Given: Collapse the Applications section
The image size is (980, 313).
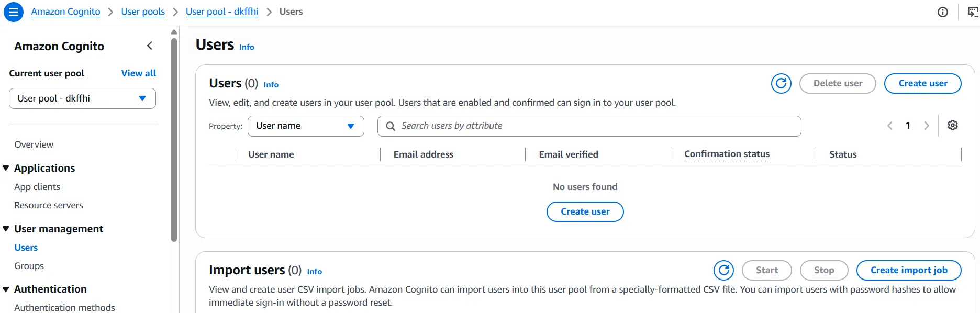Looking at the screenshot, I should click(x=6, y=168).
